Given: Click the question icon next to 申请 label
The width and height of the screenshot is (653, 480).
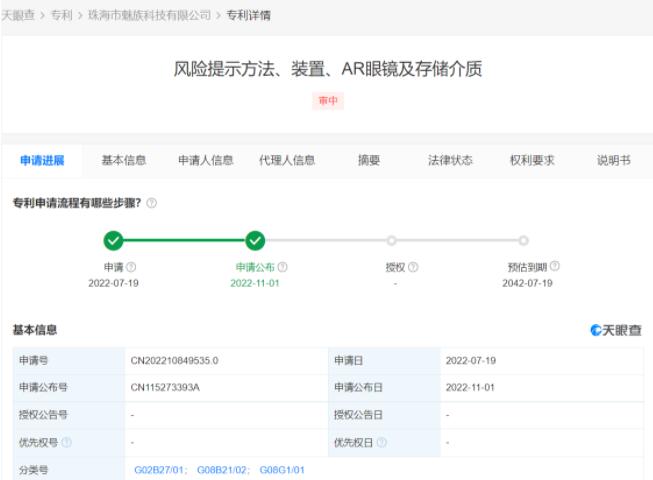Looking at the screenshot, I should coord(131,267).
